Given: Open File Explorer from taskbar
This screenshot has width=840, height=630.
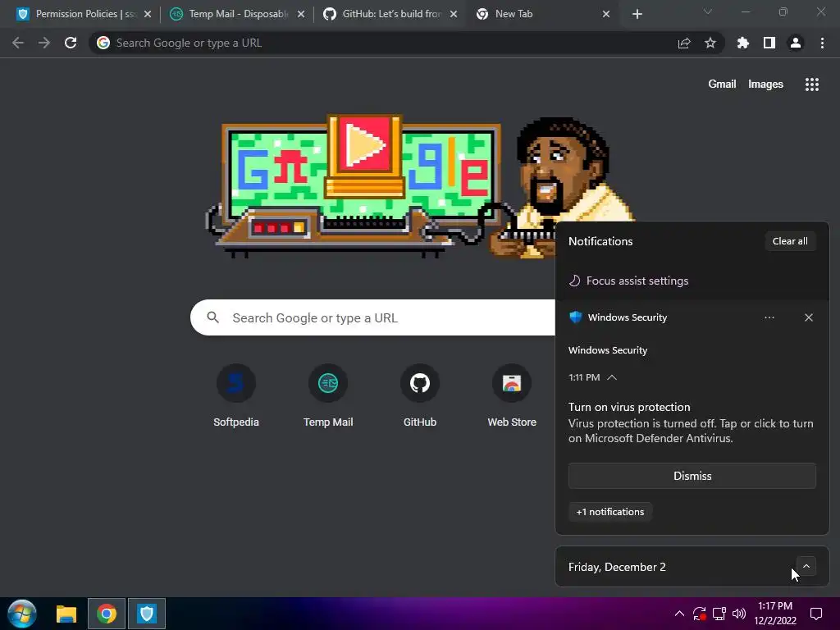Looking at the screenshot, I should (x=66, y=614).
